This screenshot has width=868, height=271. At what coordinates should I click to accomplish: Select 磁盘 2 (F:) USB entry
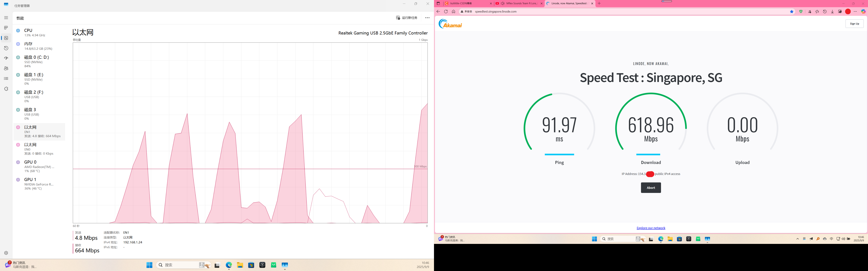(39, 97)
